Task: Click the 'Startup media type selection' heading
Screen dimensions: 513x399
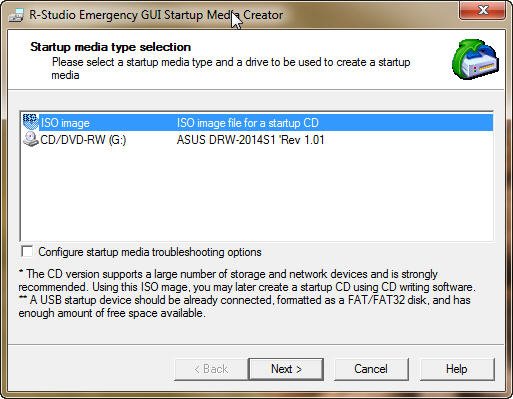Action: [x=110, y=47]
